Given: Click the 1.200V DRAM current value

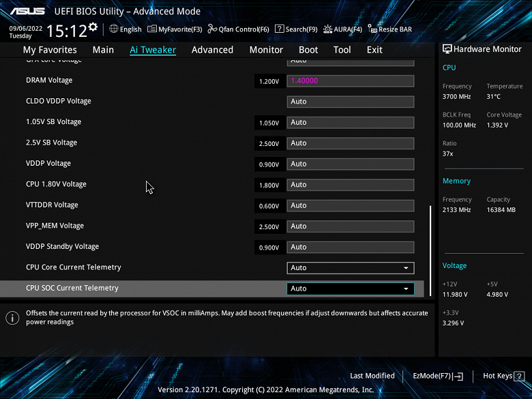Looking at the screenshot, I should click(269, 81).
